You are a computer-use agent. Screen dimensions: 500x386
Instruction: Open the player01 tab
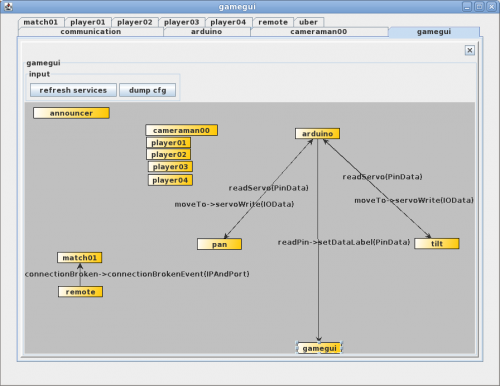[x=88, y=22]
